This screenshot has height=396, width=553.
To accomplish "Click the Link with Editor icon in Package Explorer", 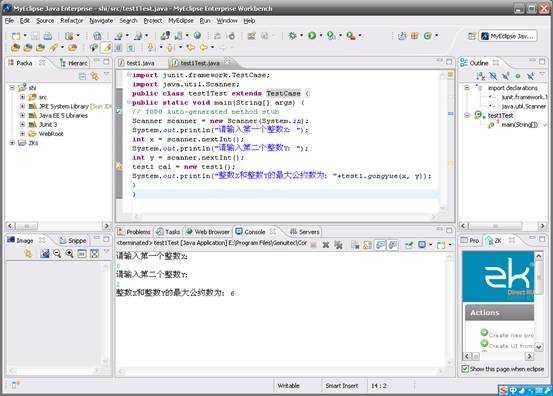I will pyautogui.click(x=94, y=76).
